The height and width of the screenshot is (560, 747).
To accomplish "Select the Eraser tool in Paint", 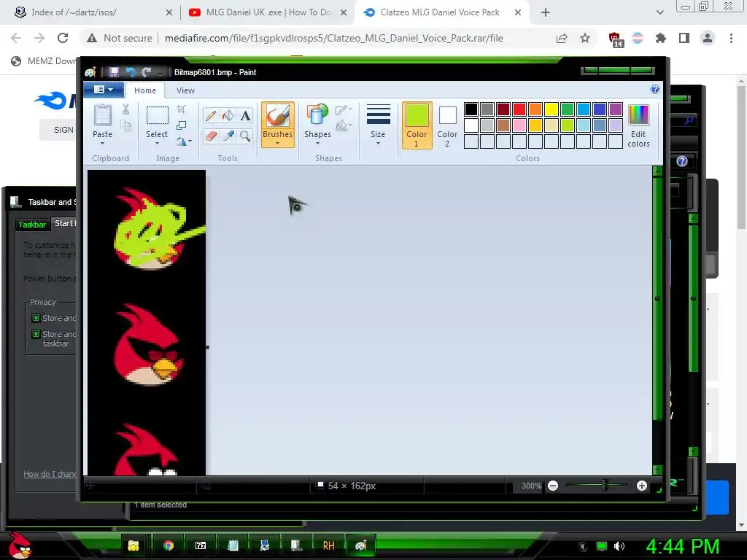I will [x=211, y=136].
